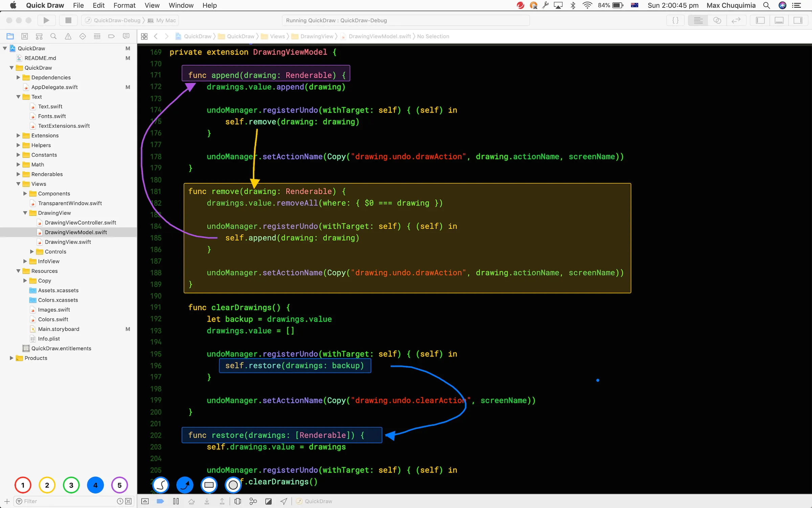
Task: Toggle the navigator panel visibility
Action: click(760, 20)
